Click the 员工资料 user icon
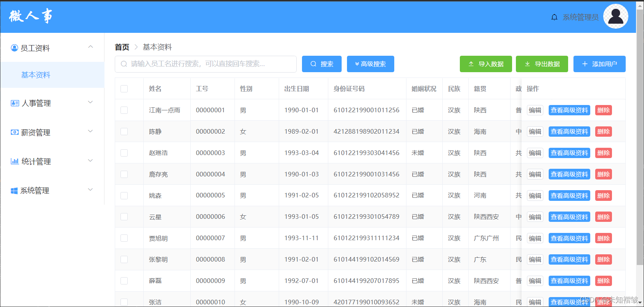Screen dimensions: 644x307 pos(14,48)
